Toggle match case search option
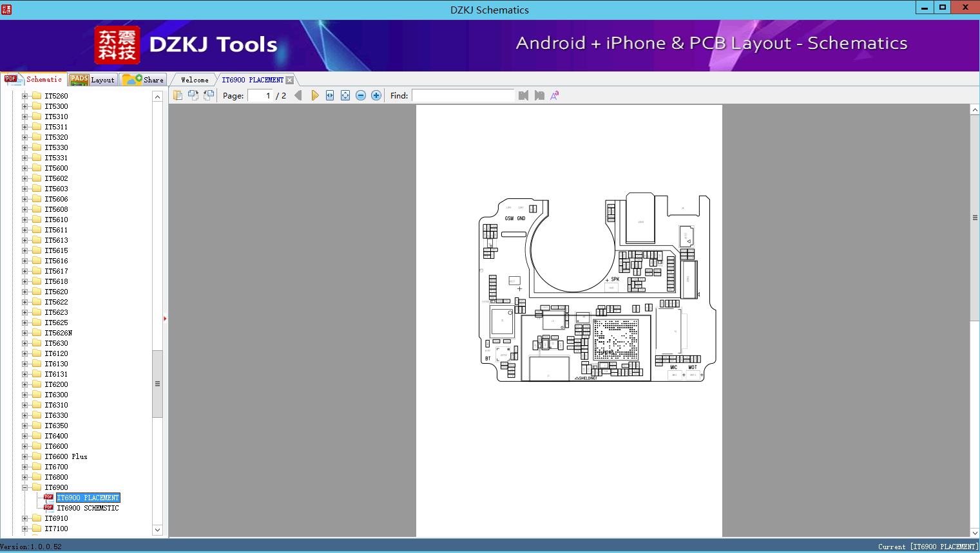The height and width of the screenshot is (553, 980). [x=554, y=95]
